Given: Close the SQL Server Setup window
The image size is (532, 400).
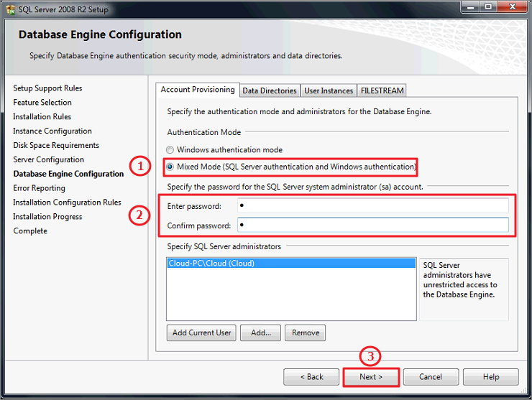Looking at the screenshot, I should tap(513, 7).
